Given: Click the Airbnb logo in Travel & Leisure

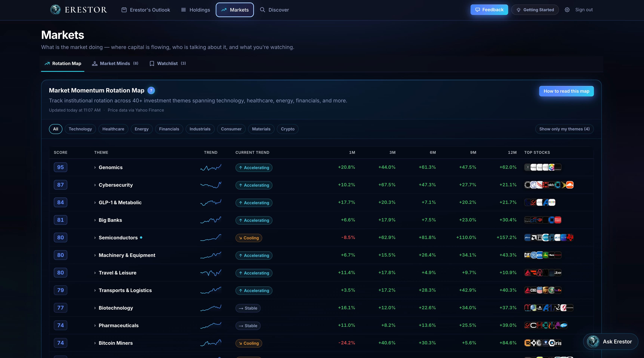Looking at the screenshot, I should pyautogui.click(x=540, y=272).
